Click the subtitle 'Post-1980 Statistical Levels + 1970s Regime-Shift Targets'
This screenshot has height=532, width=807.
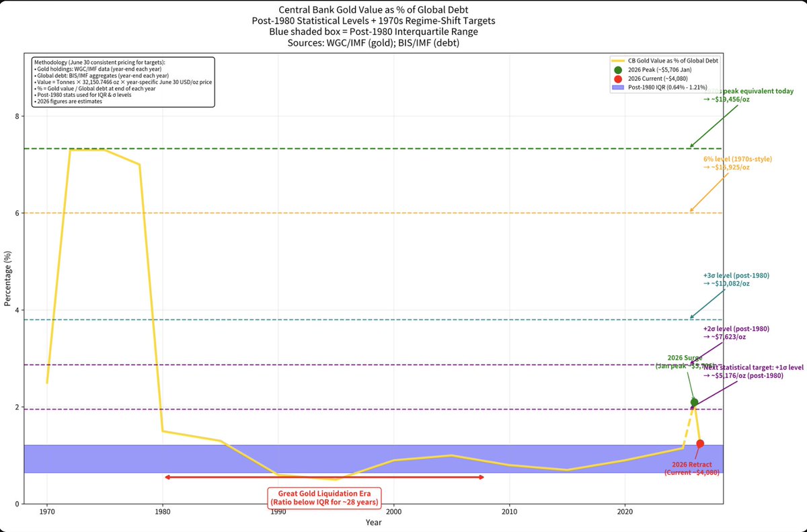click(x=373, y=20)
